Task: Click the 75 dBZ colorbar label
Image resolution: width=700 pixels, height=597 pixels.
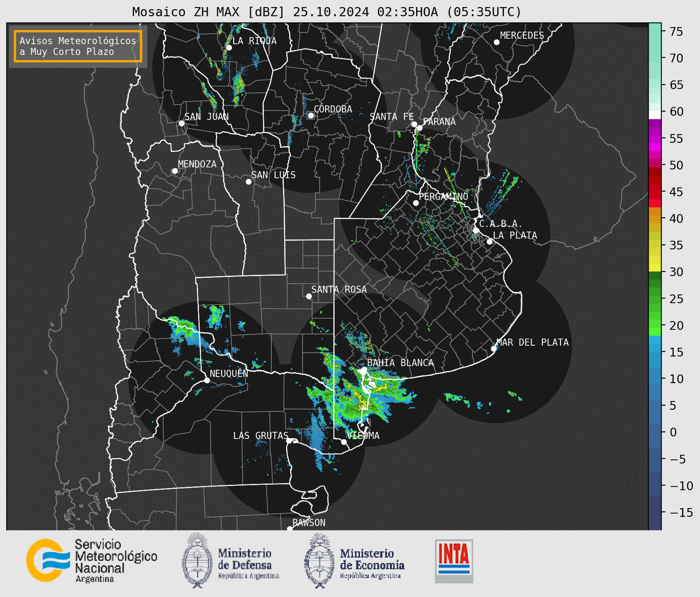Action: (676, 32)
